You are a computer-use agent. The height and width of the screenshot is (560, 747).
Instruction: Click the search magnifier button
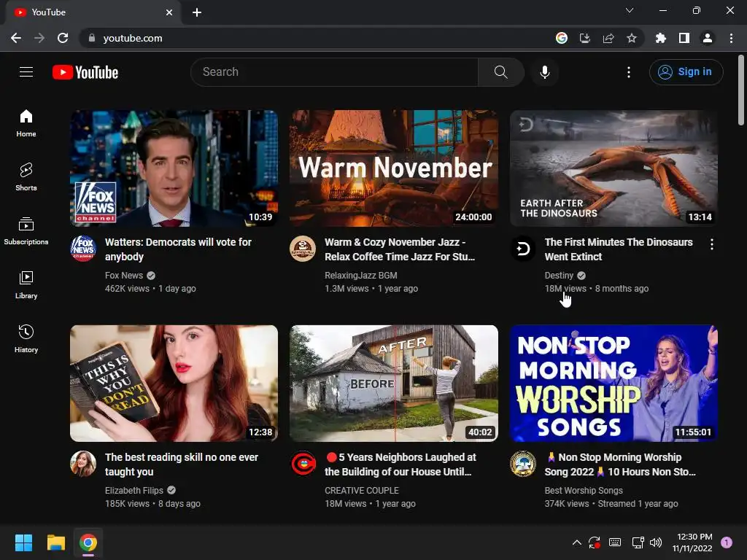point(500,72)
